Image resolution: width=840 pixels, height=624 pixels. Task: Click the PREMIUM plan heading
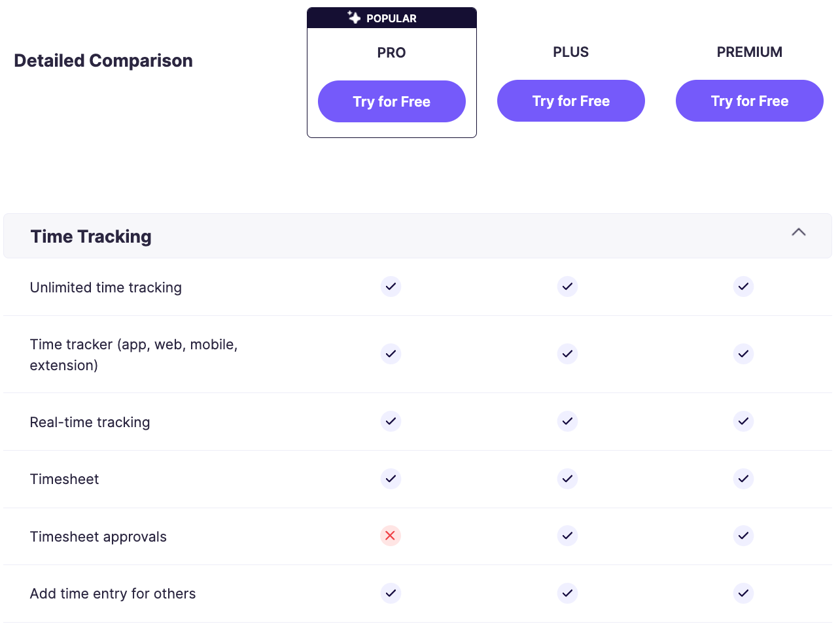pos(749,52)
